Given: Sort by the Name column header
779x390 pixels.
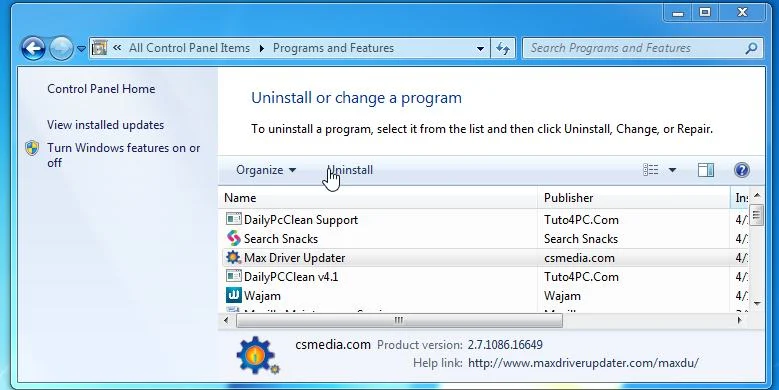Looking at the screenshot, I should [x=378, y=198].
